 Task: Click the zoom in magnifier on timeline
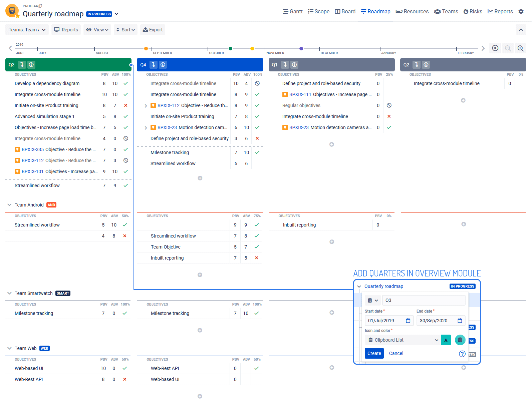pos(520,48)
